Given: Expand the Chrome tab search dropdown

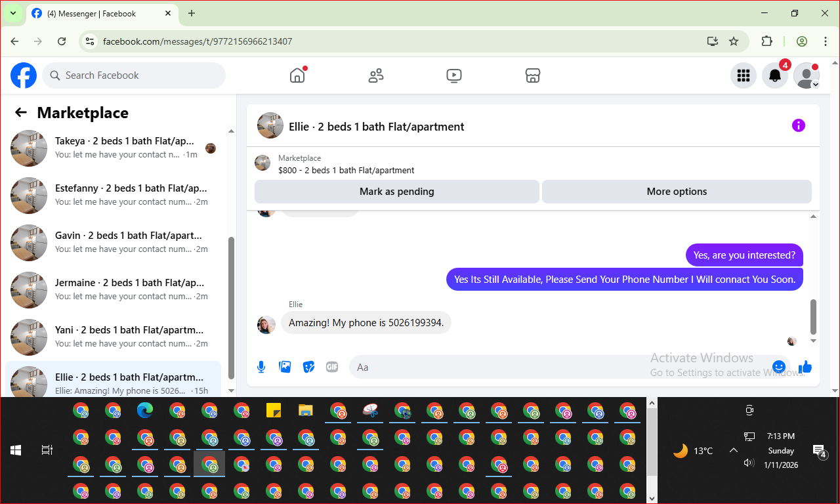Looking at the screenshot, I should click(12, 13).
